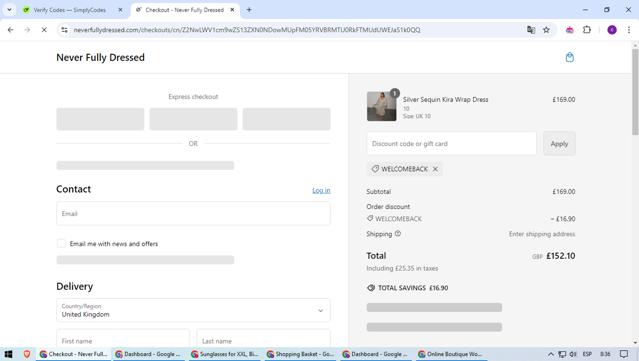Select the Checkout - Never Fully Dressed tab
This screenshot has width=639, height=361.
click(x=185, y=10)
